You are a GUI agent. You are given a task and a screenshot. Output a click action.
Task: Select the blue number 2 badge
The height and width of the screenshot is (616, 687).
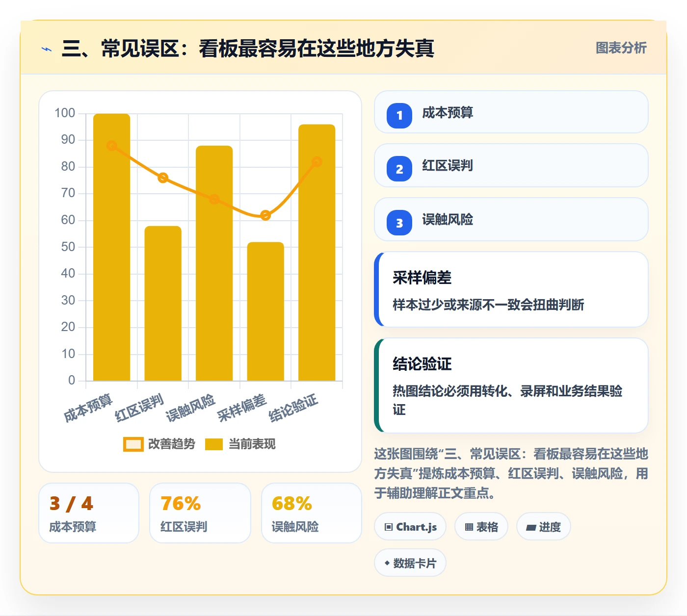point(399,169)
